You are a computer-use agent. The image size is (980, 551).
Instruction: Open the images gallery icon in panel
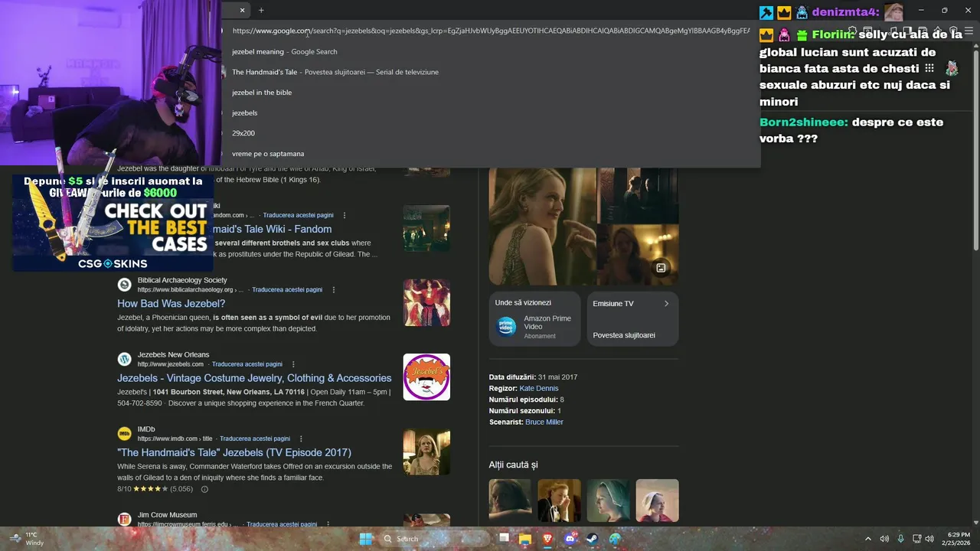coord(661,268)
